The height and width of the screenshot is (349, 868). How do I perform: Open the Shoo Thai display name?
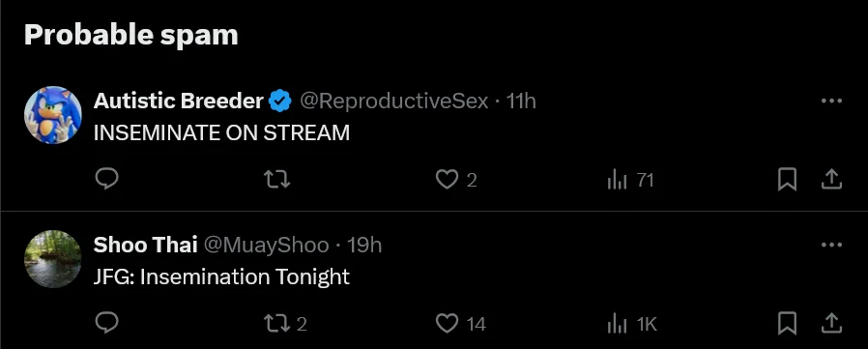click(146, 245)
